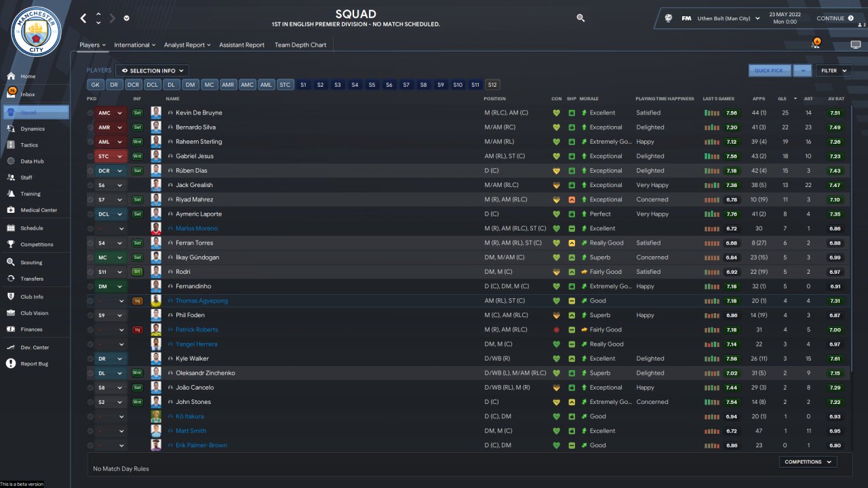Viewport: 868px width, 488px height.
Task: Select the S12 substitute slot button
Action: tap(492, 85)
